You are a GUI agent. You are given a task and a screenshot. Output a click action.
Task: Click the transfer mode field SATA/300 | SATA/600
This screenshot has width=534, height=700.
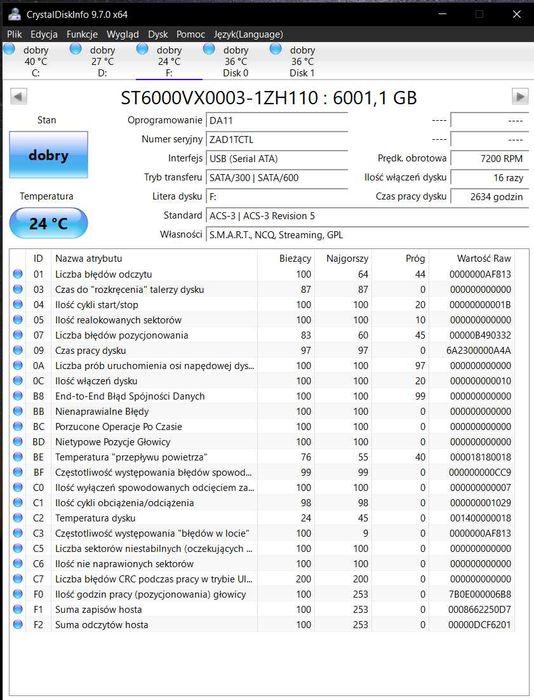[x=277, y=178]
